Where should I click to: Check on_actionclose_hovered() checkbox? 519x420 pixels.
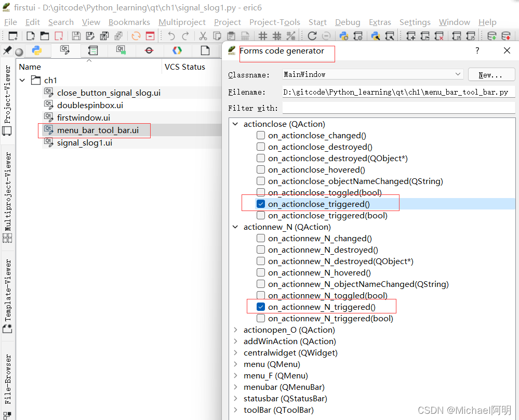pyautogui.click(x=261, y=169)
